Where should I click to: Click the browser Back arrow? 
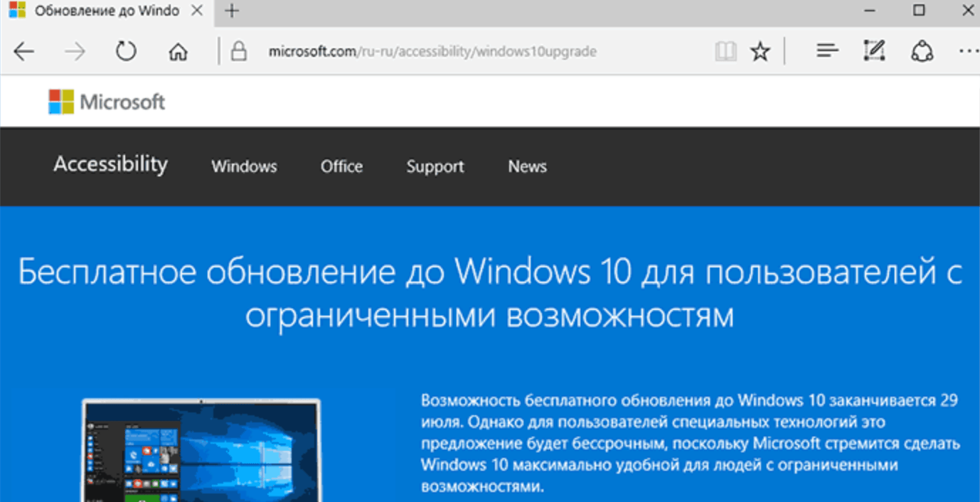pos(24,51)
